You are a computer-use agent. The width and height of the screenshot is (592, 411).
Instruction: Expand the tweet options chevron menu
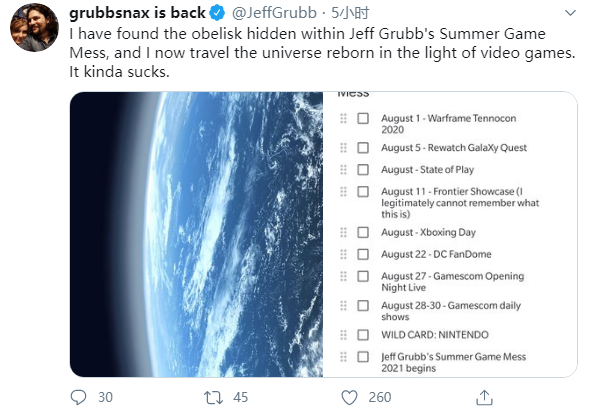tap(570, 13)
